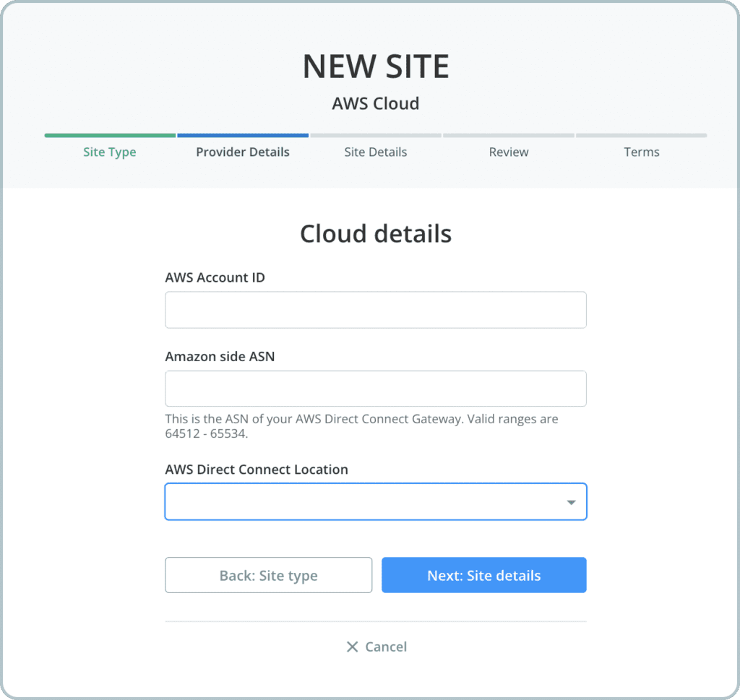Open the Review step
The width and height of the screenshot is (740, 700).
(x=508, y=152)
